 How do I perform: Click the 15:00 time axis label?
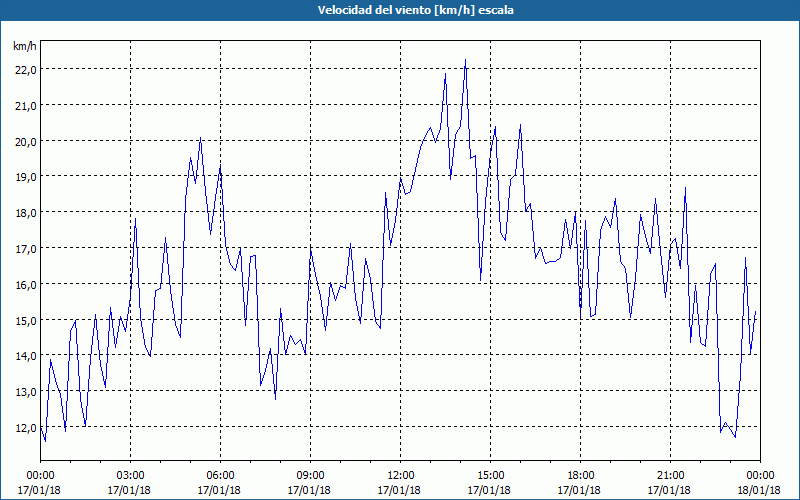coord(490,476)
